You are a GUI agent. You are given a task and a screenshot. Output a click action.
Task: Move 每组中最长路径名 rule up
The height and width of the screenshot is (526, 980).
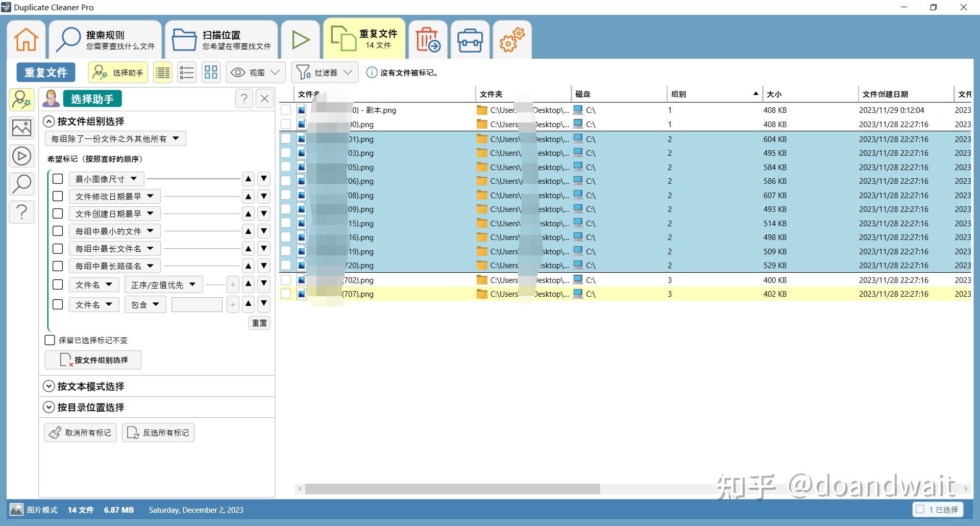(x=248, y=266)
